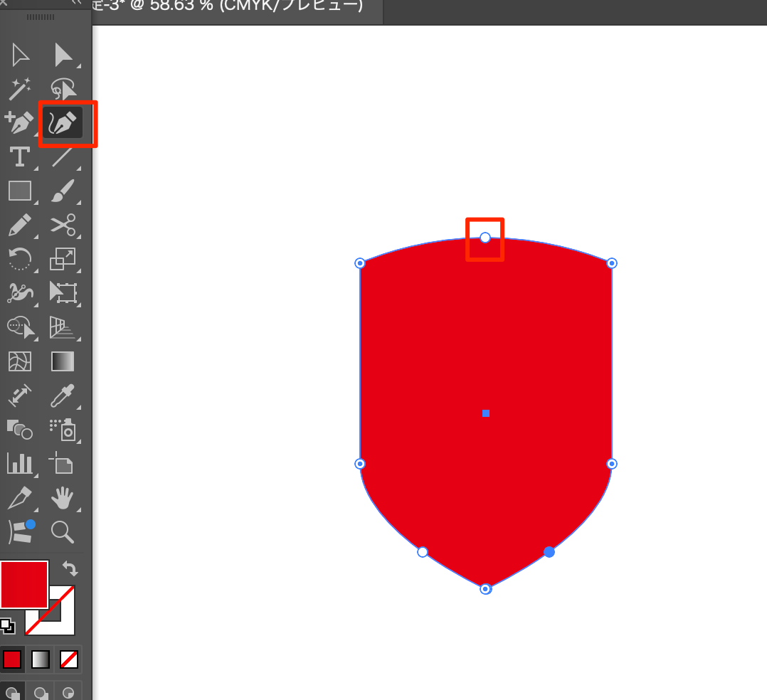Select the Gradient tool
The height and width of the screenshot is (700, 767).
pyautogui.click(x=63, y=361)
